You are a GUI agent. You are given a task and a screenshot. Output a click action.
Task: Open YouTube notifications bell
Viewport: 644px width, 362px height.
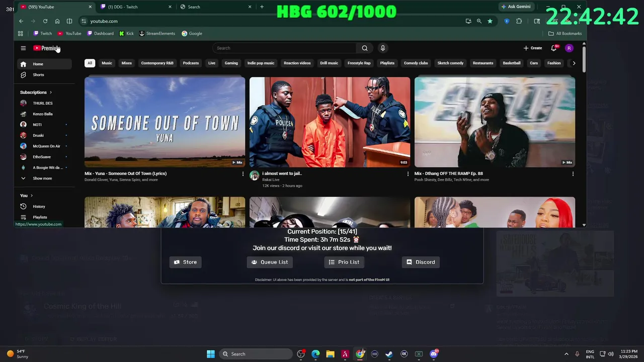[554, 48]
